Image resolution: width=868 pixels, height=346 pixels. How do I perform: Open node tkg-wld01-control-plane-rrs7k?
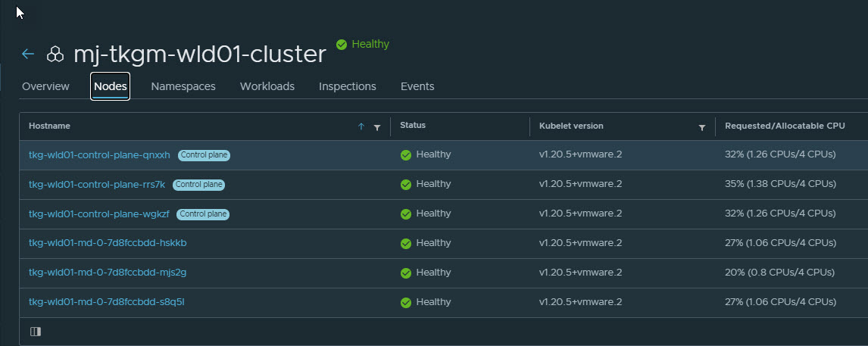(x=97, y=184)
